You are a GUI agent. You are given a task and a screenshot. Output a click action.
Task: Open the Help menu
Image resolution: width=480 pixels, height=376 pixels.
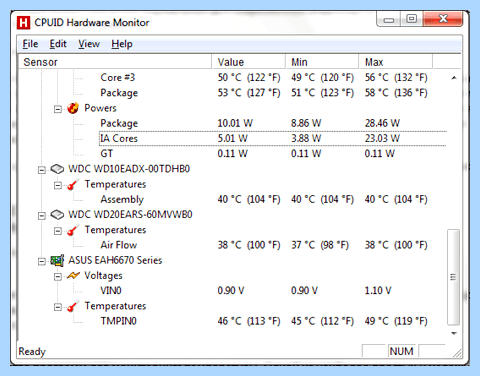[x=122, y=44]
